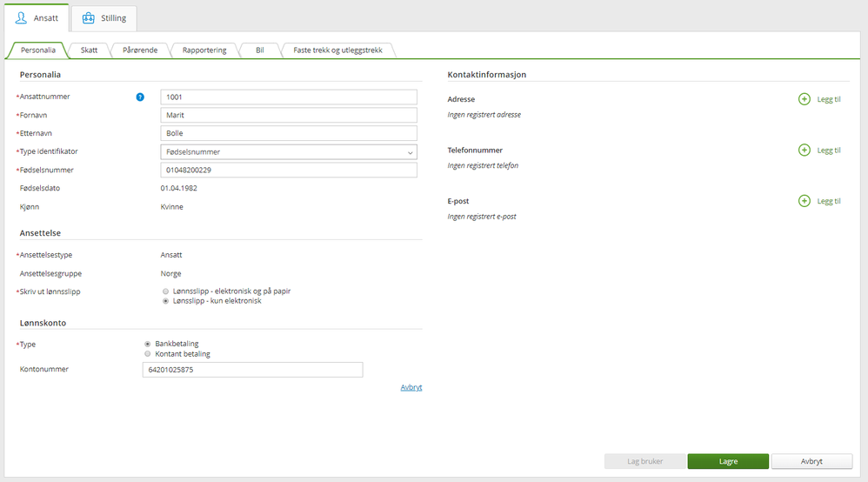Image resolution: width=868 pixels, height=482 pixels.
Task: Open the Pårørende tab
Action: (x=140, y=50)
